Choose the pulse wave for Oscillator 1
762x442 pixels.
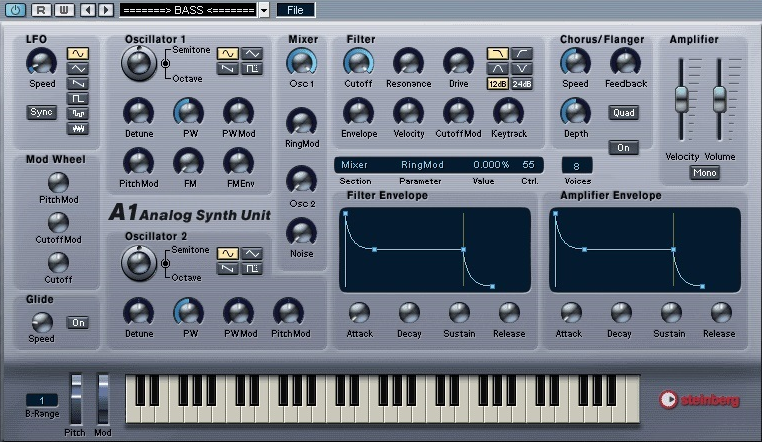coord(251,68)
